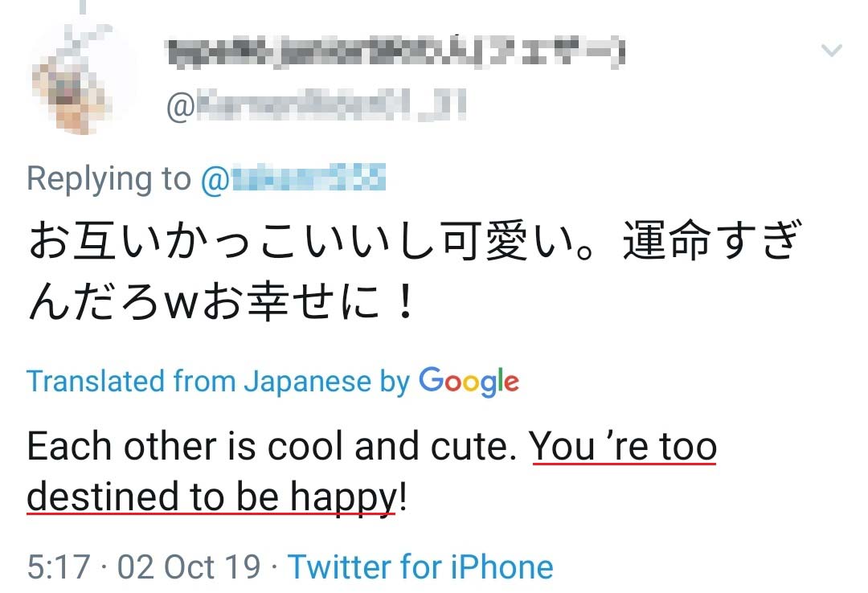Tap the "02 Oct 19" date
The height and width of the screenshot is (593, 868).
click(x=189, y=566)
